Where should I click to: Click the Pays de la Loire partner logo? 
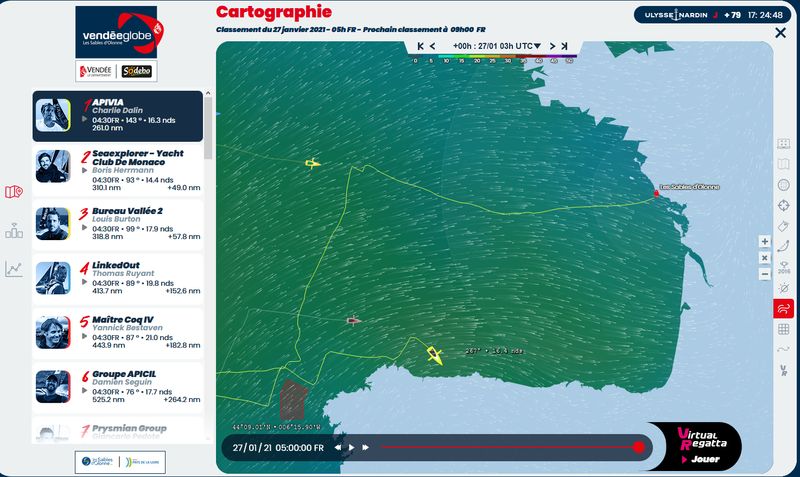coord(143,462)
